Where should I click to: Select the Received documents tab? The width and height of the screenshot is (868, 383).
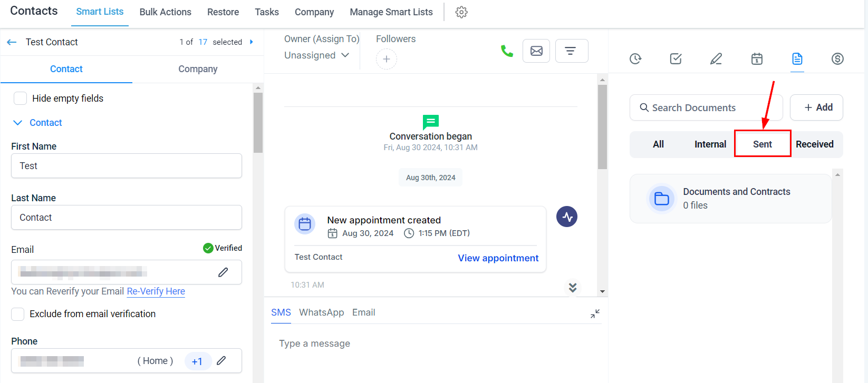[x=814, y=144]
